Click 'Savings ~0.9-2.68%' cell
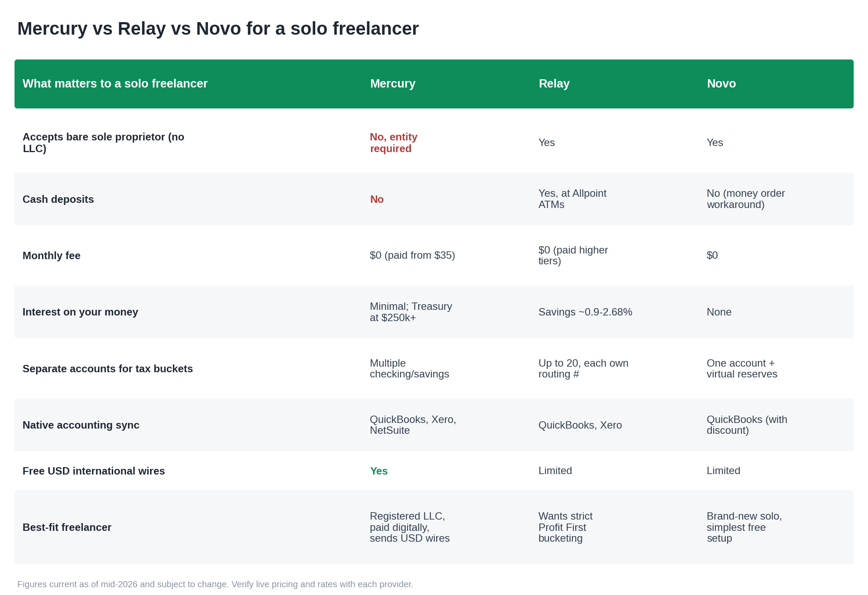868x595 pixels. 585,312
